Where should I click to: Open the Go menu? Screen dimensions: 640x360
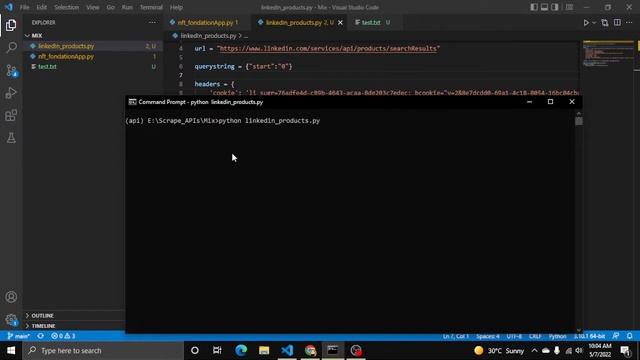[110, 7]
